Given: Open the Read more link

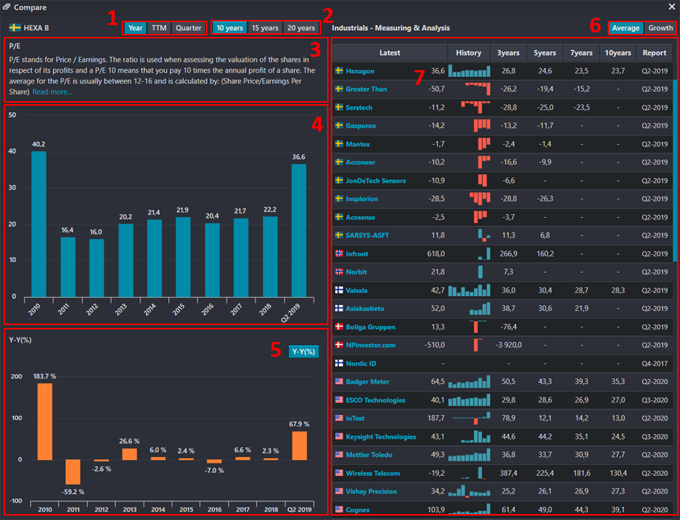Looking at the screenshot, I should tap(52, 92).
